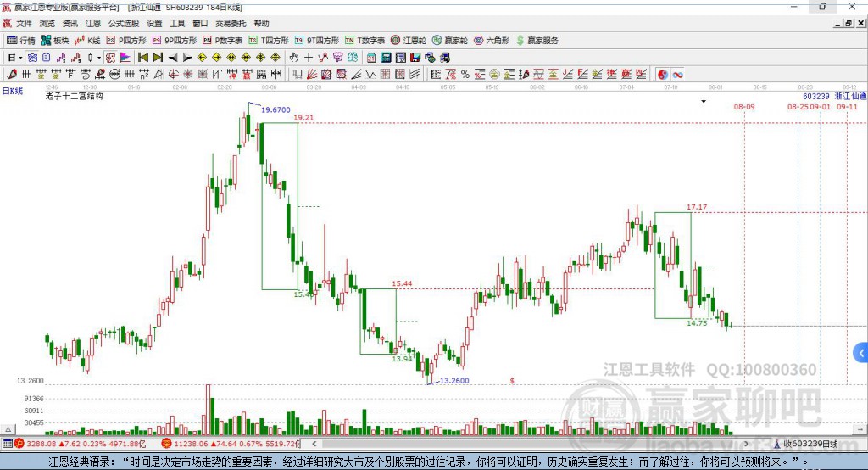The height and width of the screenshot is (470, 868).
Task: Click the 13.2600 low price label
Action: pyautogui.click(x=454, y=381)
